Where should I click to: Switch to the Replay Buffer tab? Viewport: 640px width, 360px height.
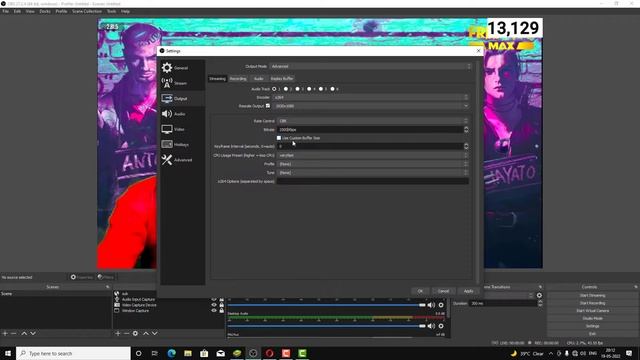[x=282, y=78]
